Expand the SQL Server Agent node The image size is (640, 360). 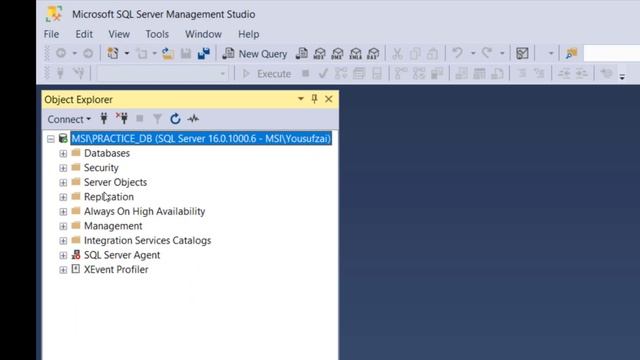pos(63,256)
